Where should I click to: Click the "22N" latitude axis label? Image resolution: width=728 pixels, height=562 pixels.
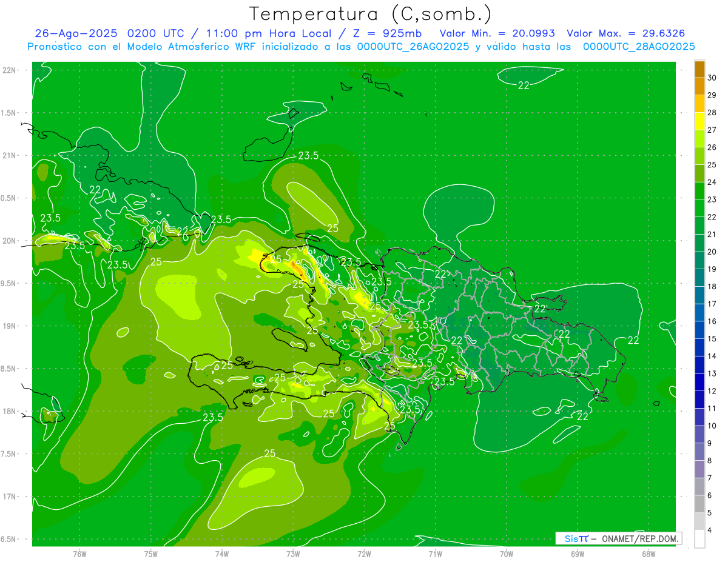pos(10,70)
